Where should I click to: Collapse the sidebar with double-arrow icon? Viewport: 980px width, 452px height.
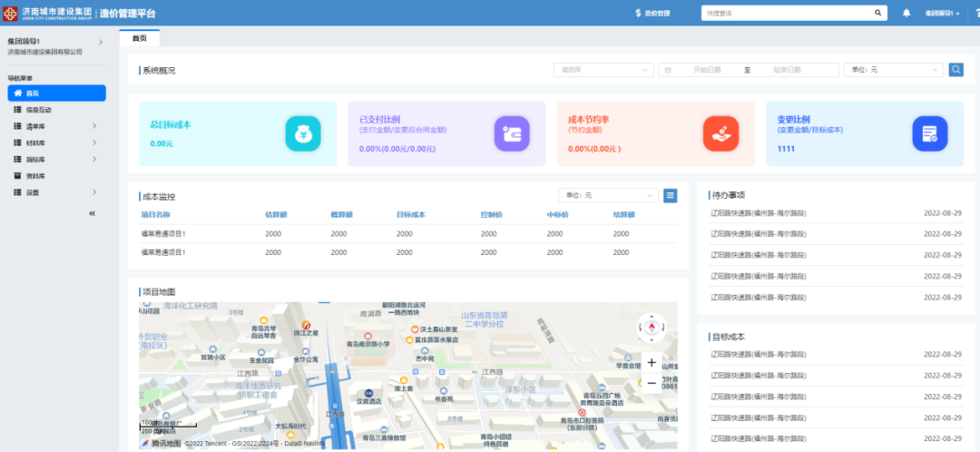92,213
